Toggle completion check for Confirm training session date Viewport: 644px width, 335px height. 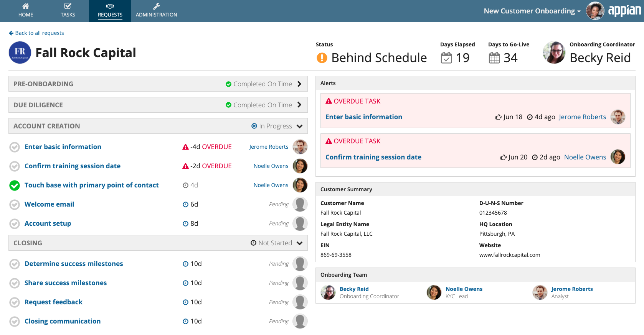point(15,166)
